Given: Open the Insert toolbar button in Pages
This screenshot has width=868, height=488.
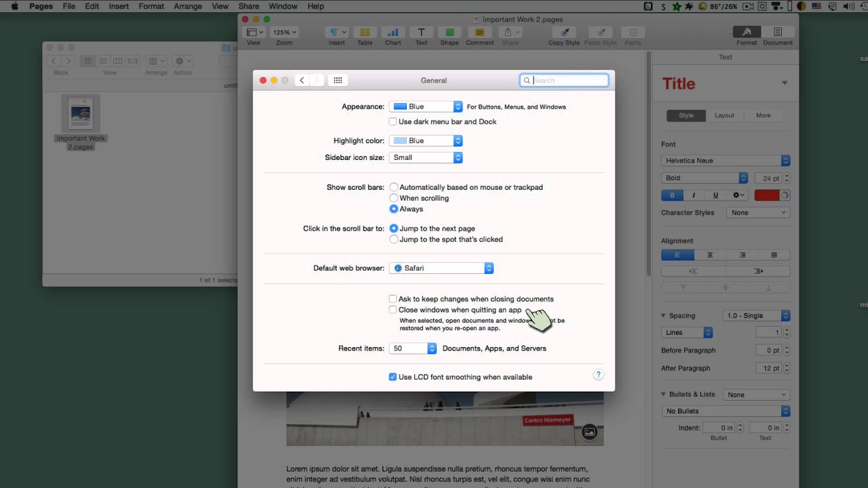Looking at the screenshot, I should tap(336, 33).
